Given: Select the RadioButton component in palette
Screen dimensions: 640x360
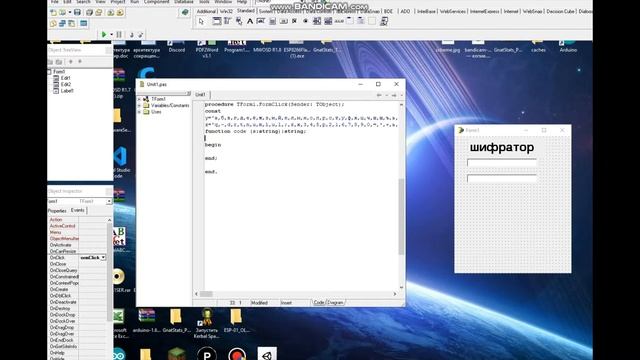Looking at the screenshot, I should pos(305,21).
